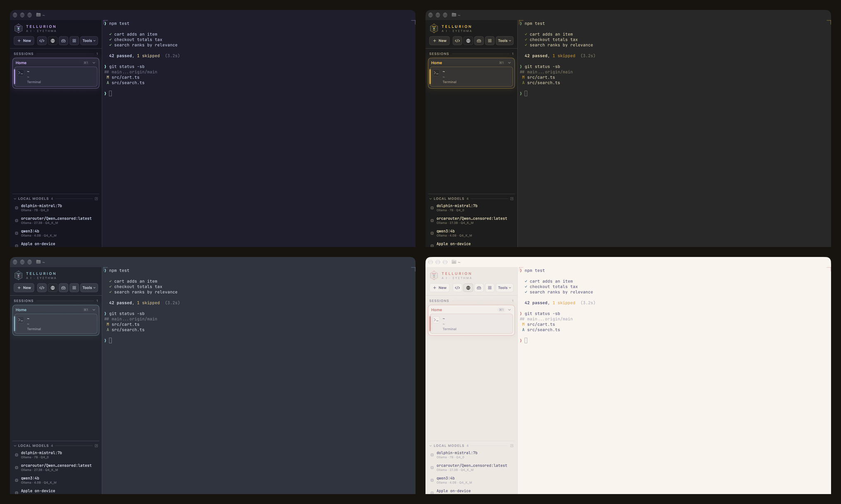The image size is (841, 504).
Task: Open the inbox tray icon in the gold-accent window
Action: [x=479, y=41]
